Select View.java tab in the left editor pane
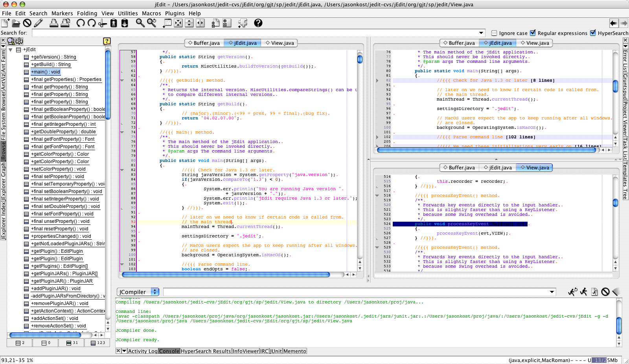 [x=280, y=43]
